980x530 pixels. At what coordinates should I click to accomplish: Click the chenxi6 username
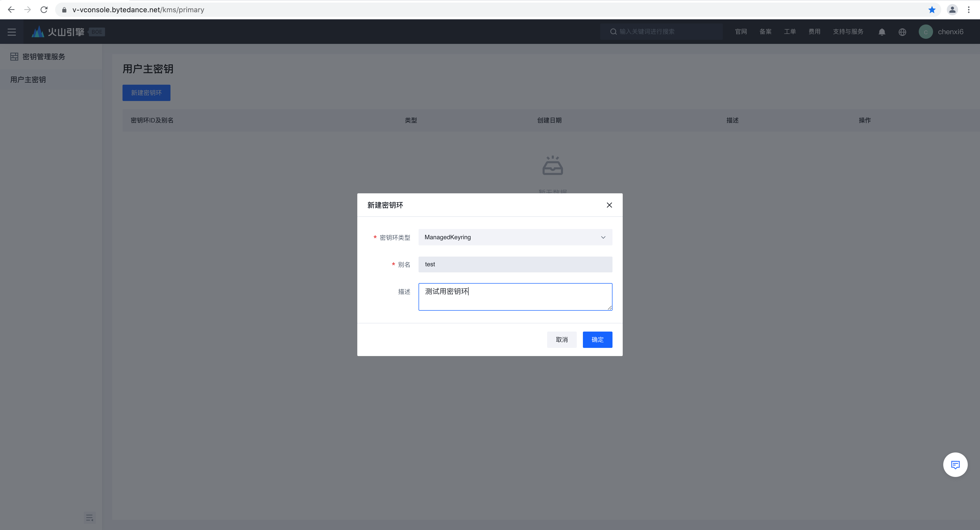[950, 32]
